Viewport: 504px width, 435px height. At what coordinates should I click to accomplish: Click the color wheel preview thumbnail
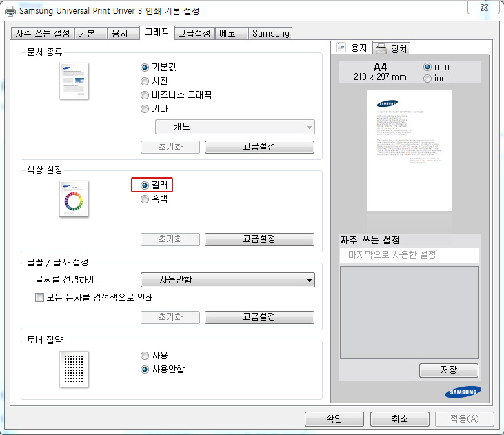pyautogui.click(x=74, y=199)
